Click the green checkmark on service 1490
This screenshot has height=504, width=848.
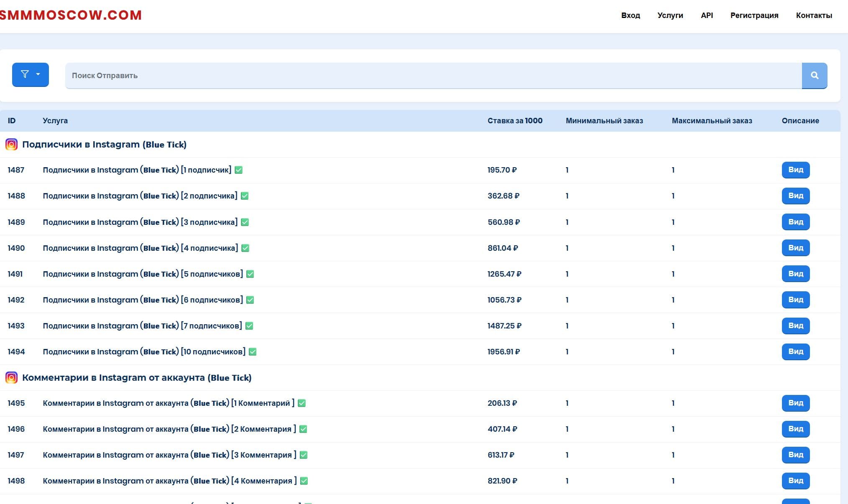(x=245, y=248)
